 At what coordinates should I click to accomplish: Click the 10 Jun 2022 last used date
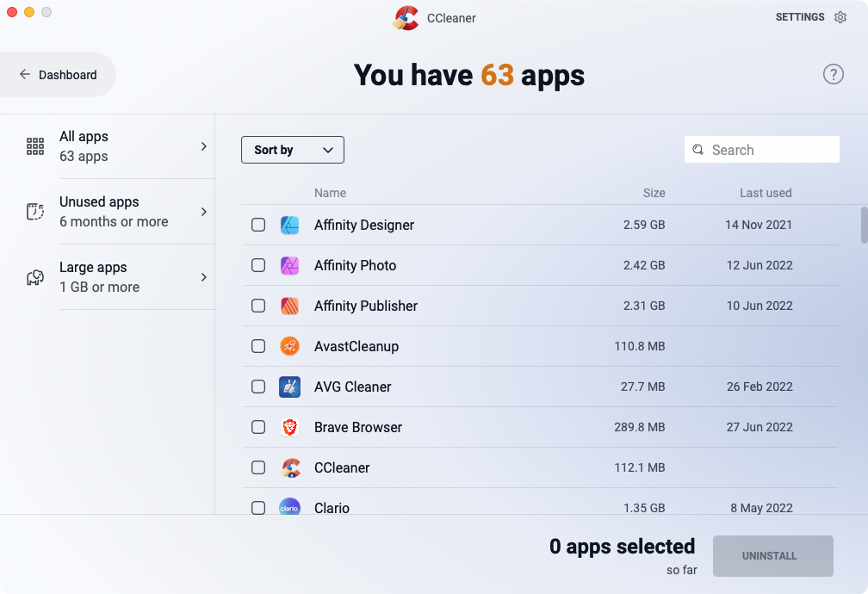(759, 306)
